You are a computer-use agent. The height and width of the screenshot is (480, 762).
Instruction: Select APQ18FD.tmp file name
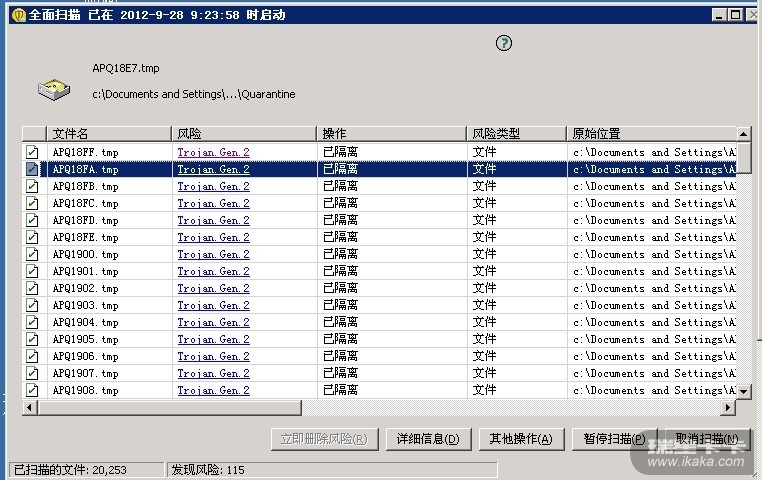(x=86, y=221)
